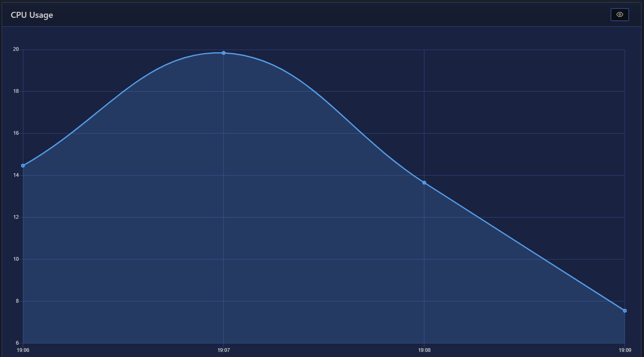Click the 19:07 x-axis label
This screenshot has height=357, width=644.
click(x=223, y=350)
